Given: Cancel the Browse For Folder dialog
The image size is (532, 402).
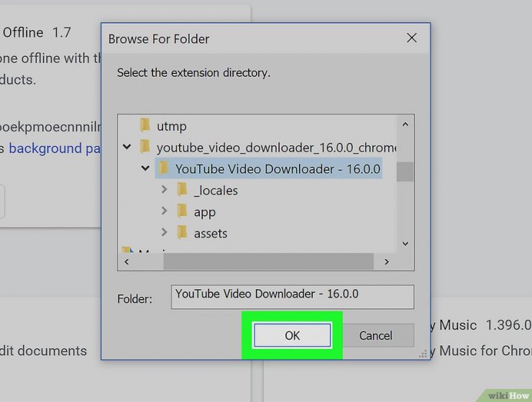Looking at the screenshot, I should coord(375,335).
